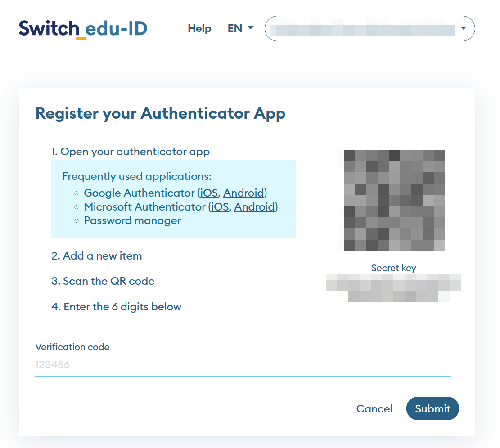Click the Switch edu-ID logo
500x448 pixels.
83,29
